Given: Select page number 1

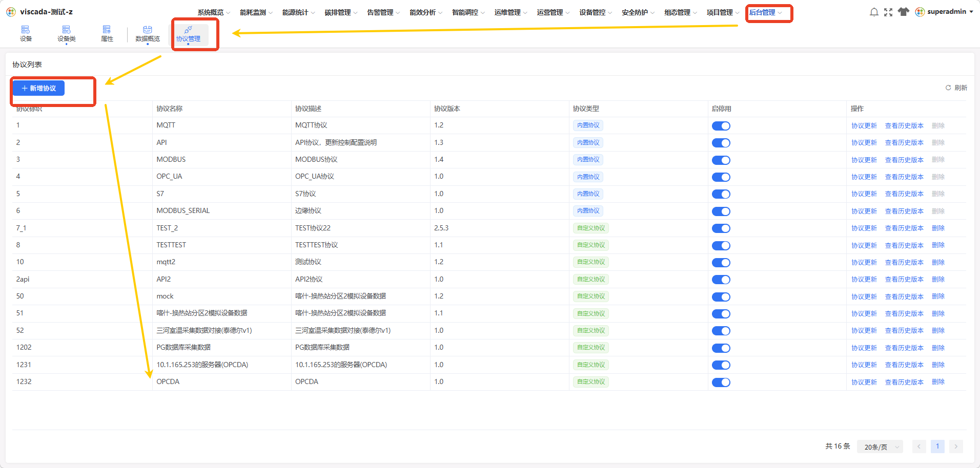Looking at the screenshot, I should tap(937, 446).
